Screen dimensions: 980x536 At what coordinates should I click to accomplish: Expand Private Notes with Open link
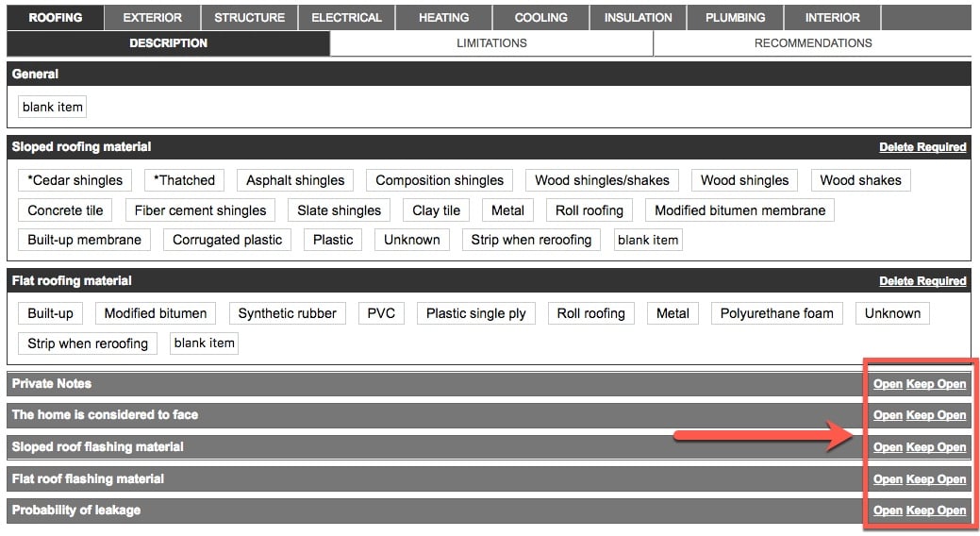(887, 384)
